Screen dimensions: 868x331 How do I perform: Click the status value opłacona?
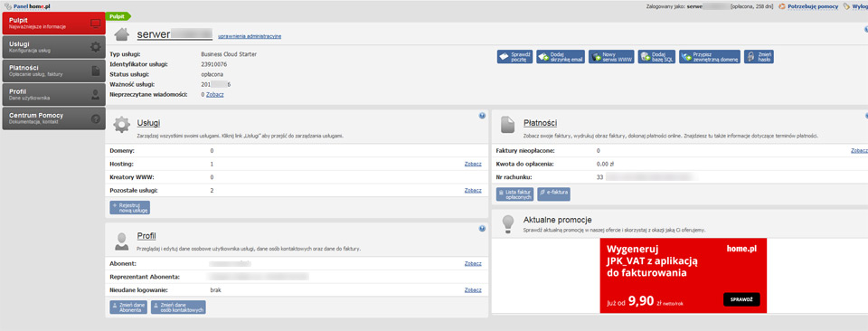point(212,74)
